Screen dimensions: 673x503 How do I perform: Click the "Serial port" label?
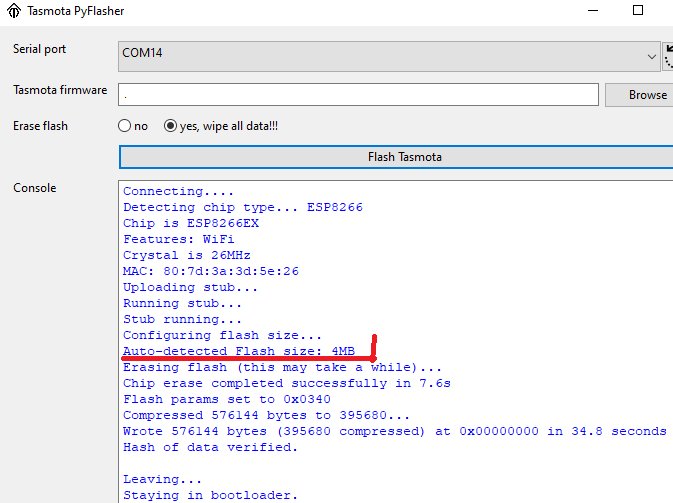coord(39,49)
